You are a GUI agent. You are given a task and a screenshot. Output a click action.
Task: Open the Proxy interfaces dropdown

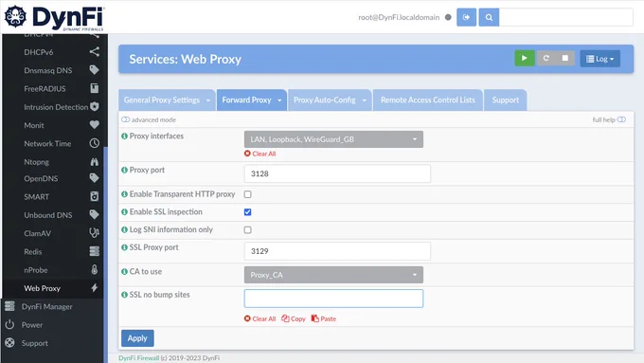pyautogui.click(x=333, y=139)
